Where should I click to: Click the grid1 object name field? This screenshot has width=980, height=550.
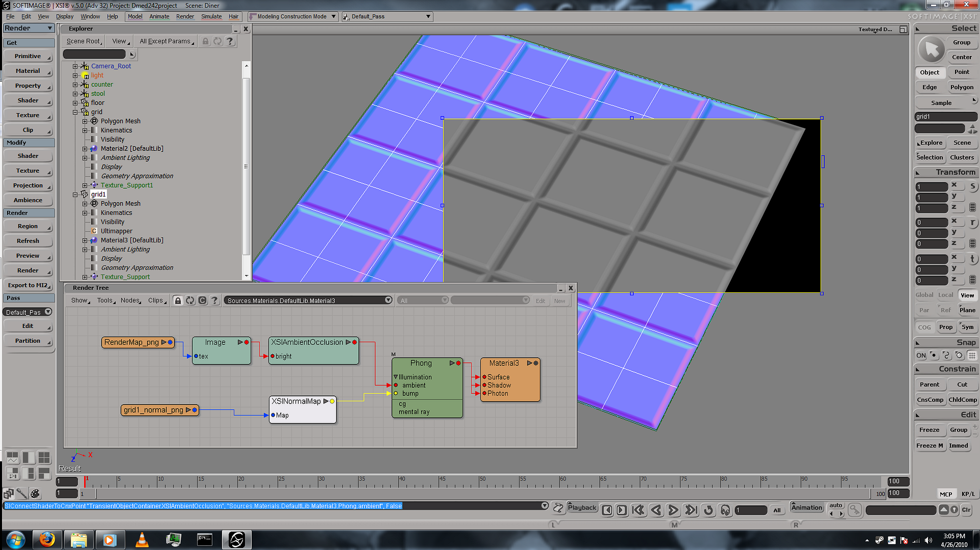coord(946,117)
